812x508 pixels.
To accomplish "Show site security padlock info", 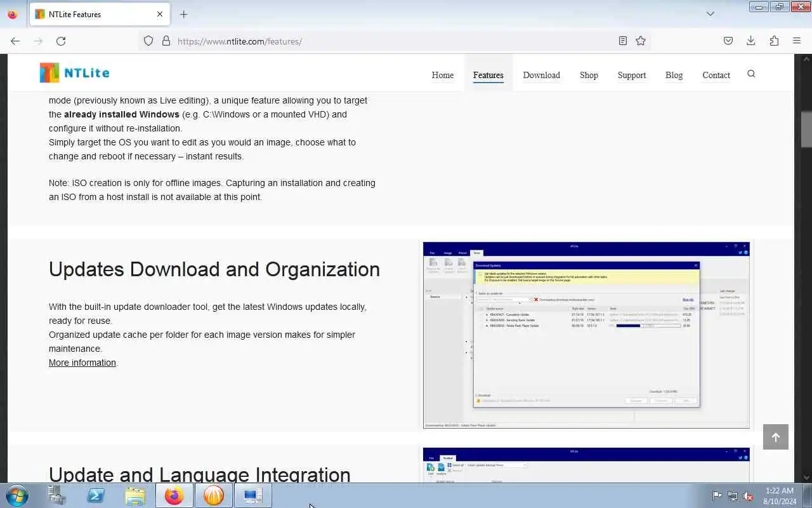I will point(166,41).
